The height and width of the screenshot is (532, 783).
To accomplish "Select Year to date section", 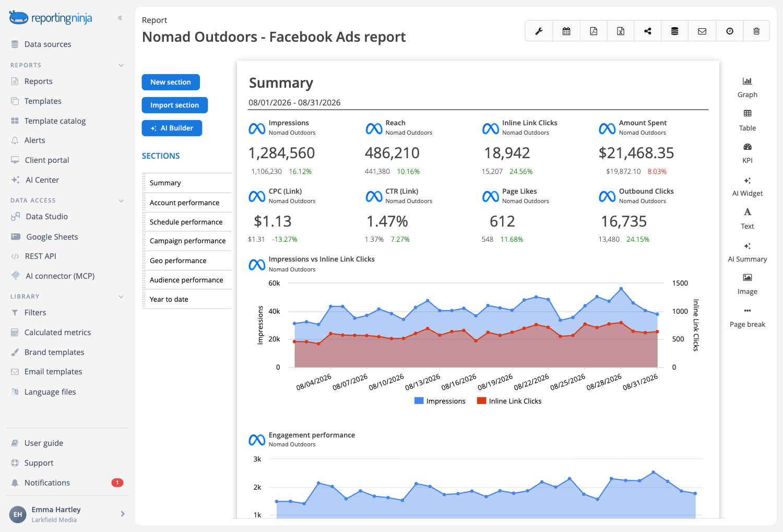I will [x=187, y=299].
